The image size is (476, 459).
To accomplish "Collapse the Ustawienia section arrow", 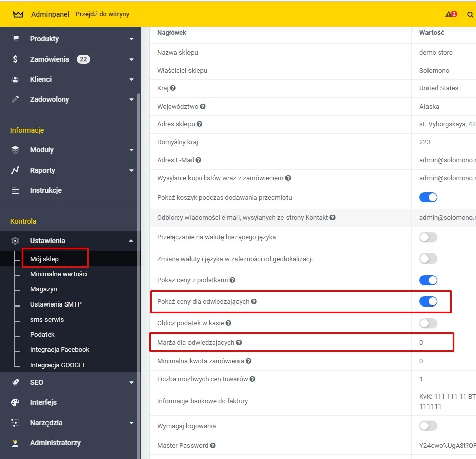I will 131,241.
